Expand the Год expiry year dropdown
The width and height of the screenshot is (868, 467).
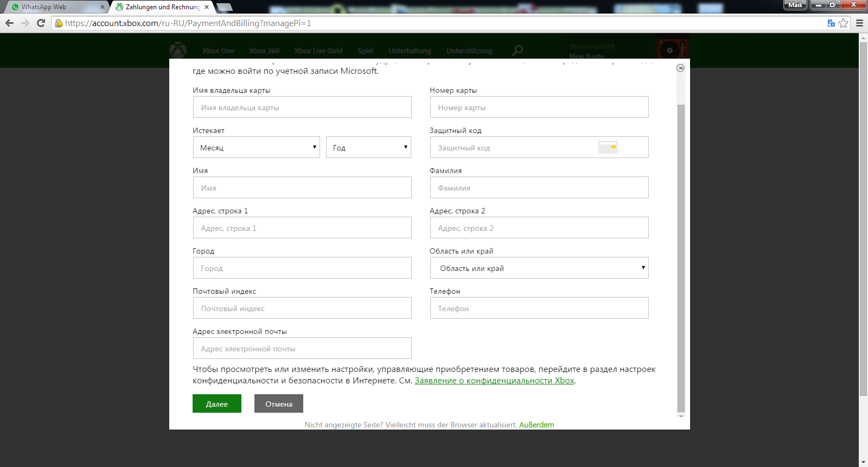point(368,147)
